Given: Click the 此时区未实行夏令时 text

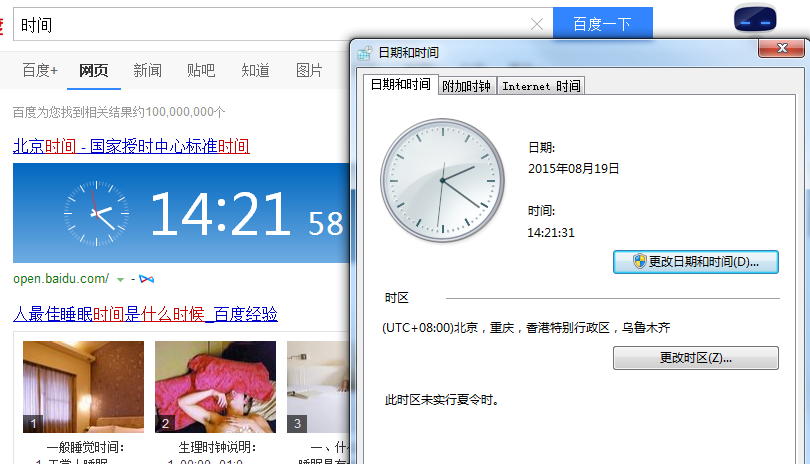Looking at the screenshot, I should [442, 400].
